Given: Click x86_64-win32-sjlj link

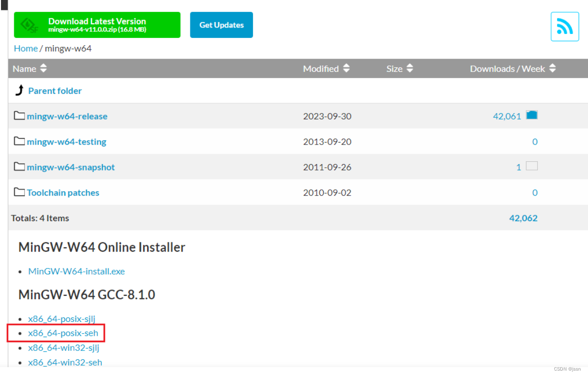Looking at the screenshot, I should [64, 347].
